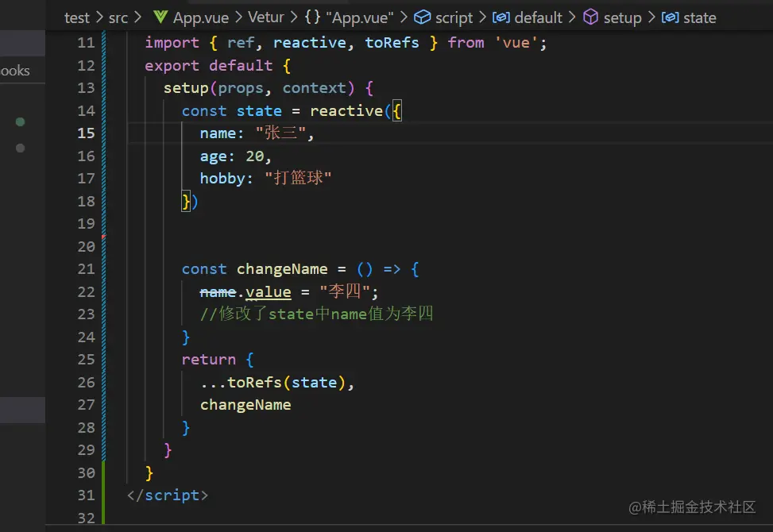This screenshot has height=532, width=773.
Task: Click the 'return' keyword on line 25
Action: click(208, 360)
